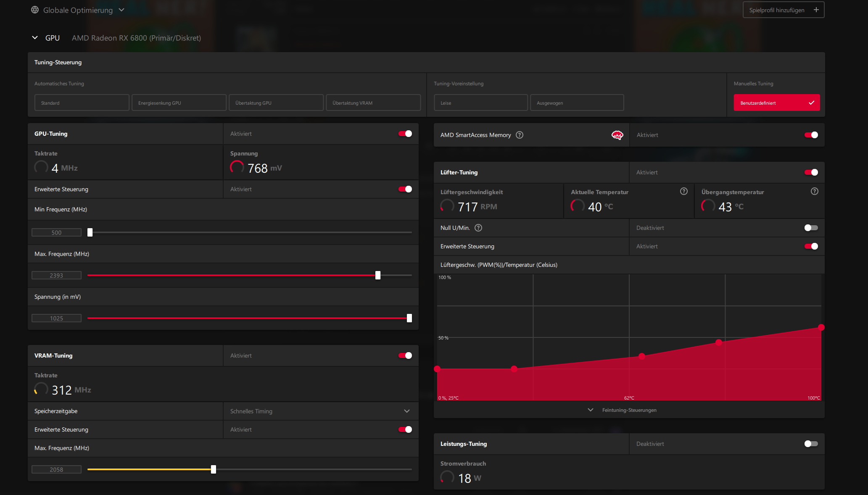Enable the Null U/Min. toggle
This screenshot has width=868, height=495.
[811, 228]
